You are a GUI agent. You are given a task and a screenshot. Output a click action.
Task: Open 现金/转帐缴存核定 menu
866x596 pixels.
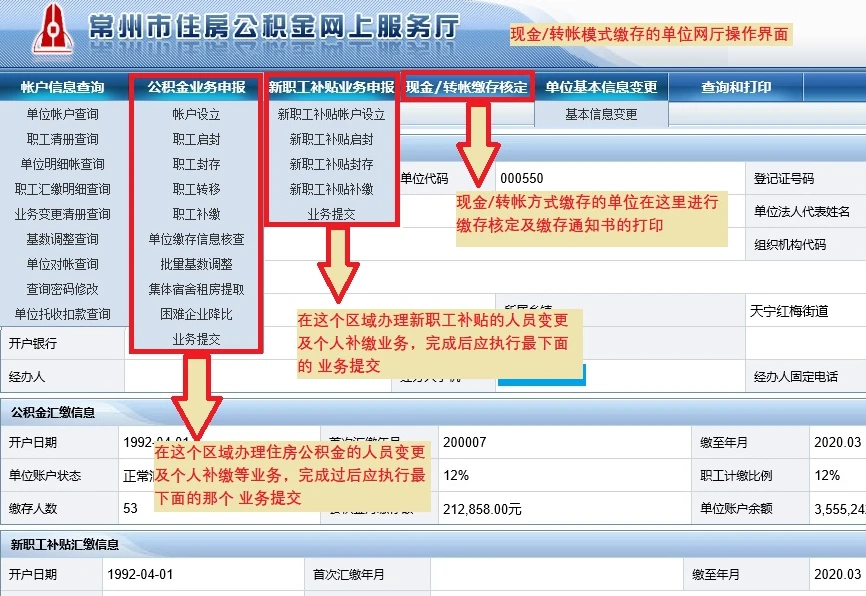467,87
